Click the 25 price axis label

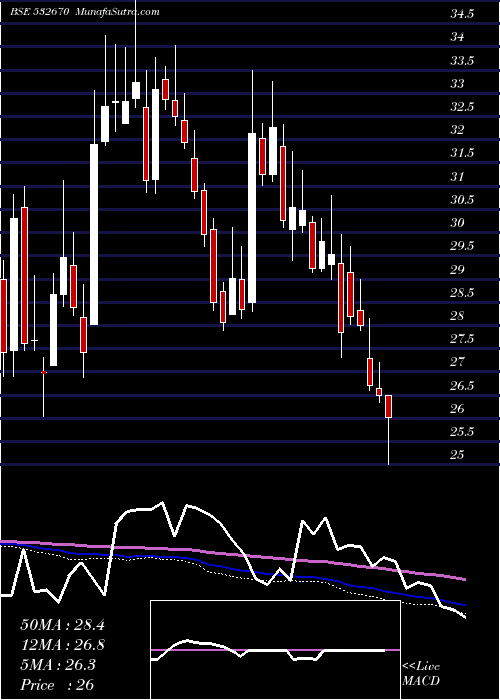click(x=457, y=455)
